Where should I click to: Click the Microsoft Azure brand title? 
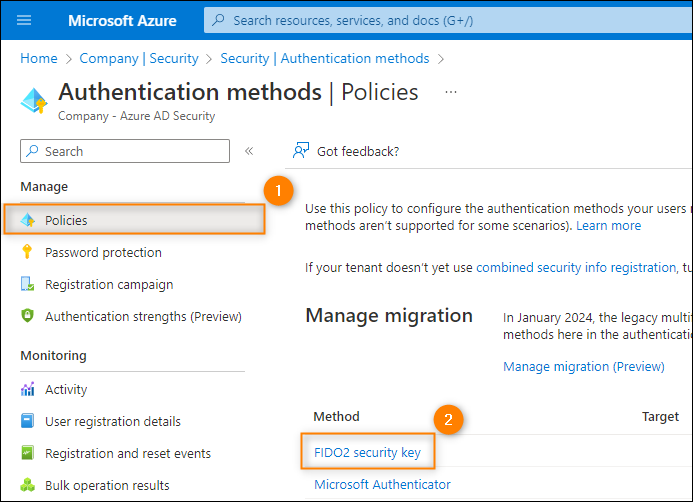click(x=122, y=20)
